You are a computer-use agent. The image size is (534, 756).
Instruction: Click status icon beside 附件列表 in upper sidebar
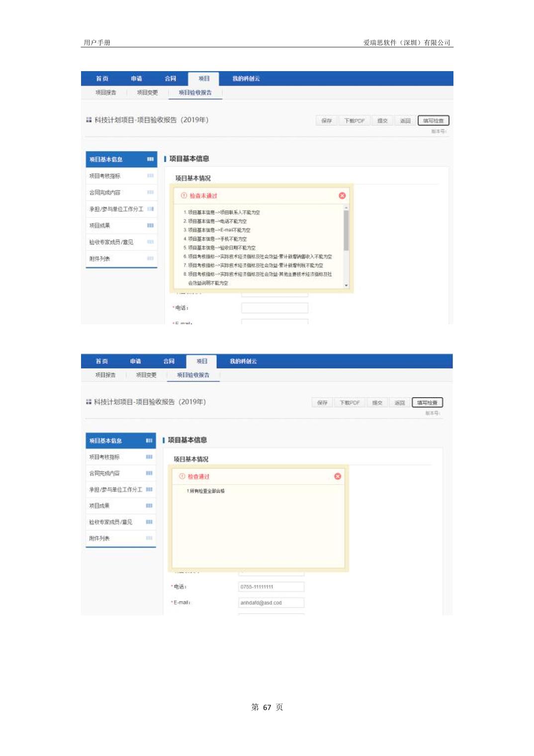tap(150, 259)
